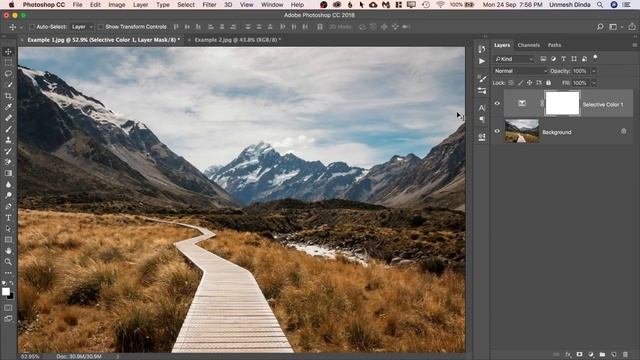Select the Clone Stamp tool

click(x=8, y=140)
